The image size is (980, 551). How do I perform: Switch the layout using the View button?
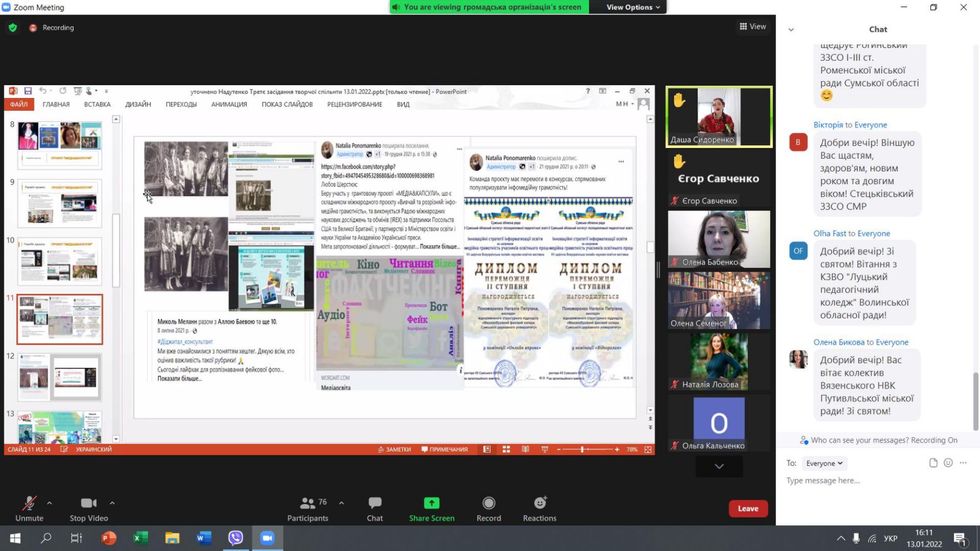point(753,26)
